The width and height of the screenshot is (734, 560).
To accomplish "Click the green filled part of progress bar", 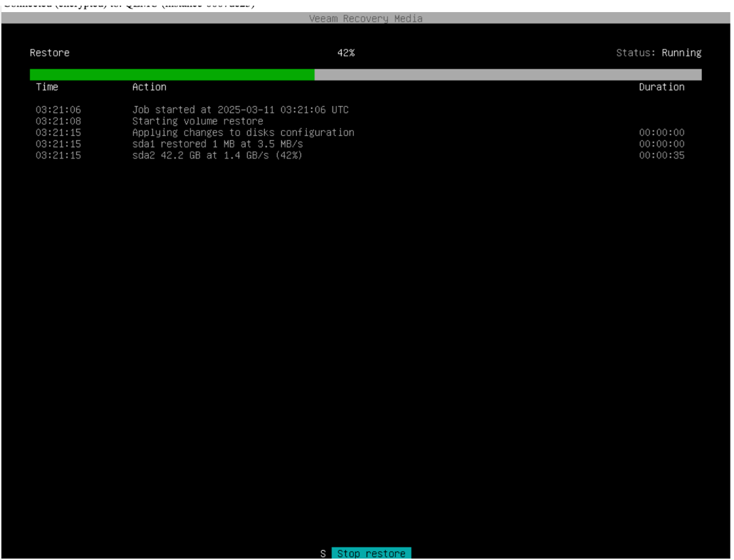I will 172,75.
